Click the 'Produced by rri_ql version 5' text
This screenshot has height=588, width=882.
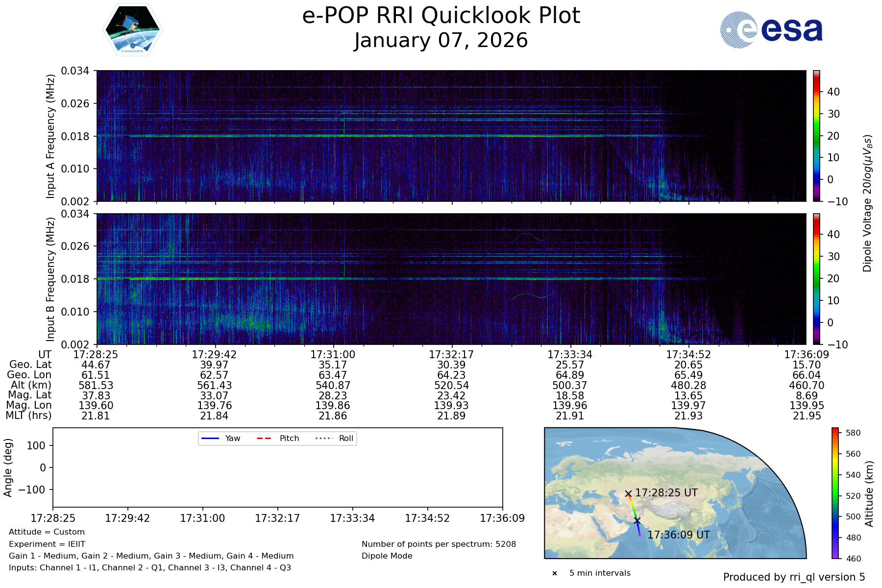point(794,577)
